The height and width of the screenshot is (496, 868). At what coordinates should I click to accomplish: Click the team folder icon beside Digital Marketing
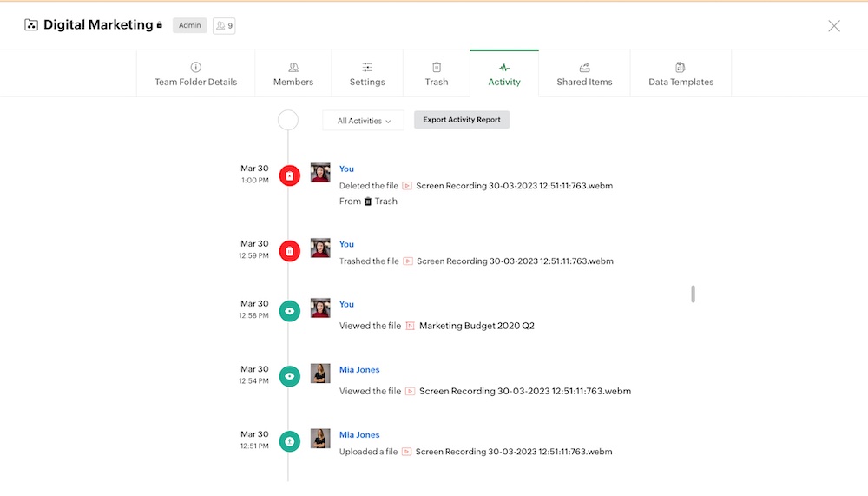[x=31, y=25]
